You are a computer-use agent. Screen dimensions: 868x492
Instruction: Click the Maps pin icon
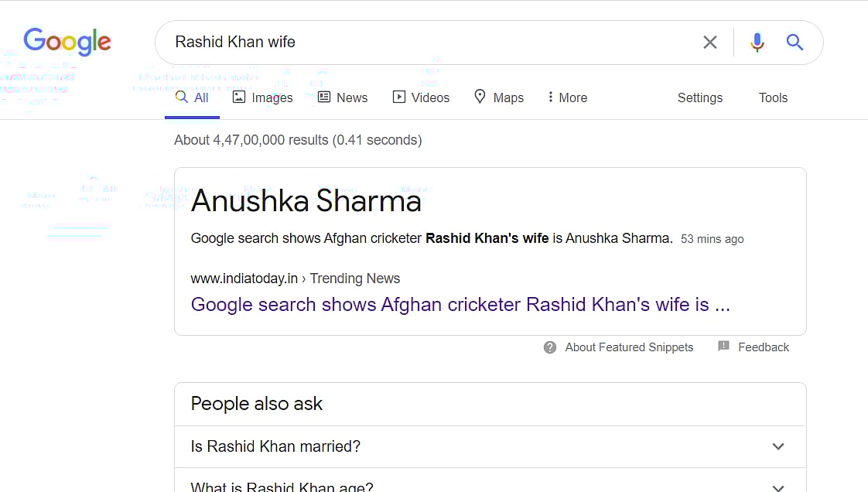point(480,97)
